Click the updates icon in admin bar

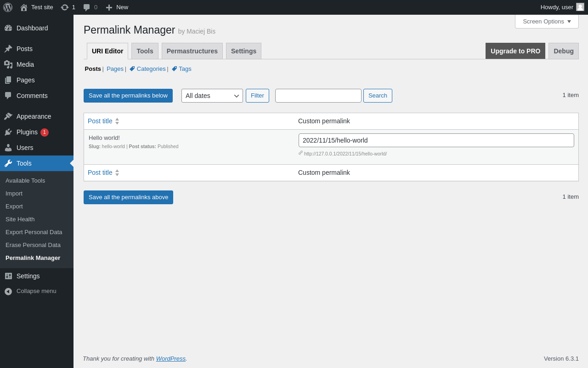[x=65, y=7]
